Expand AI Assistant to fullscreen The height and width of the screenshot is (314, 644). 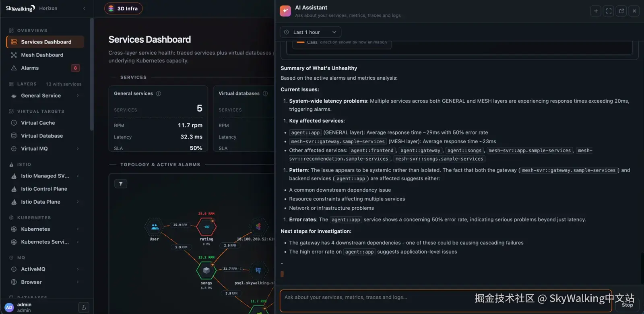click(609, 11)
